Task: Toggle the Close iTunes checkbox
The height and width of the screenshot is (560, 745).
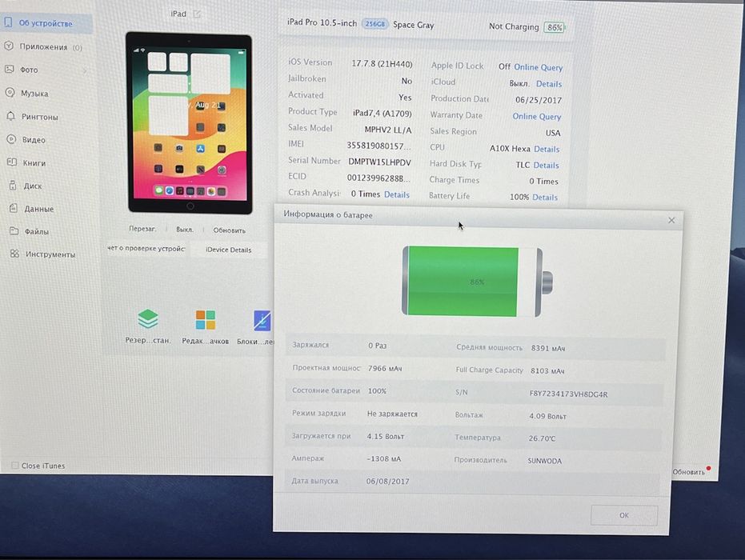Action: coord(14,466)
